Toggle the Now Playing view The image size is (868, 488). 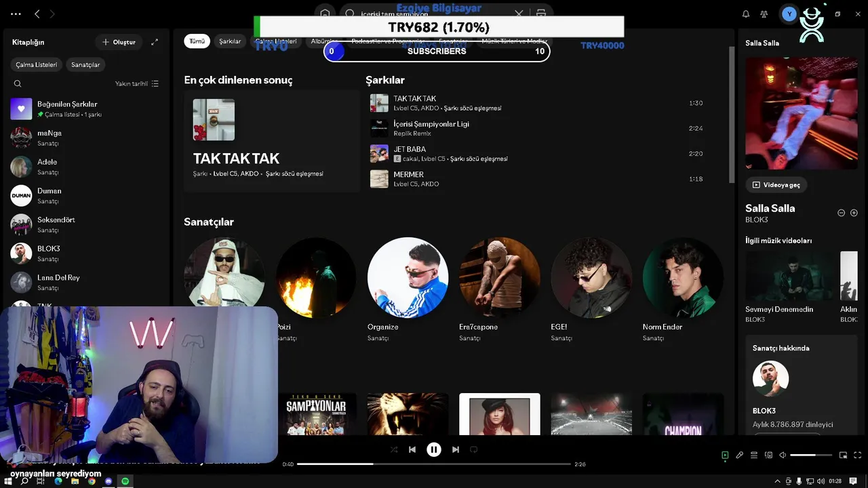[x=725, y=455]
